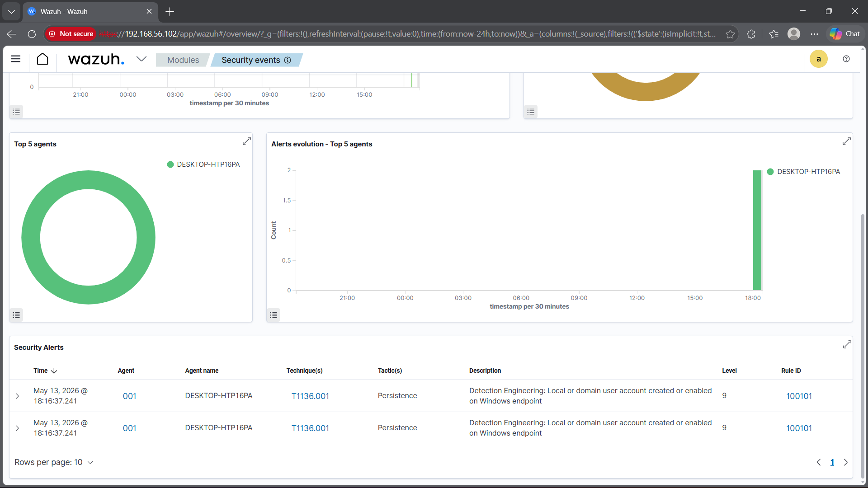Click the green bar at 18:00

click(x=757, y=230)
